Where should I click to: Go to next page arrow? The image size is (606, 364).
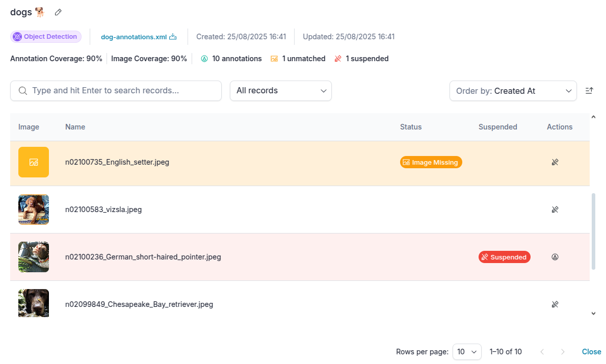pyautogui.click(x=563, y=352)
